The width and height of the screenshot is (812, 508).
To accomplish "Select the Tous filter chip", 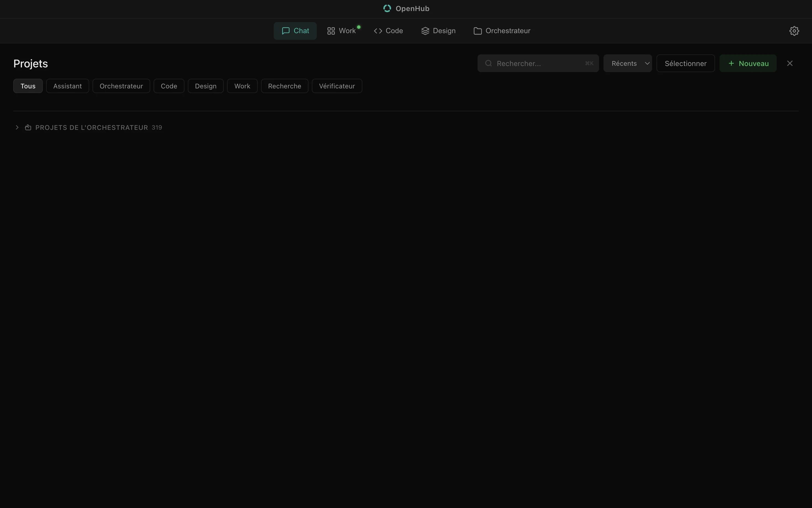I will [x=28, y=86].
